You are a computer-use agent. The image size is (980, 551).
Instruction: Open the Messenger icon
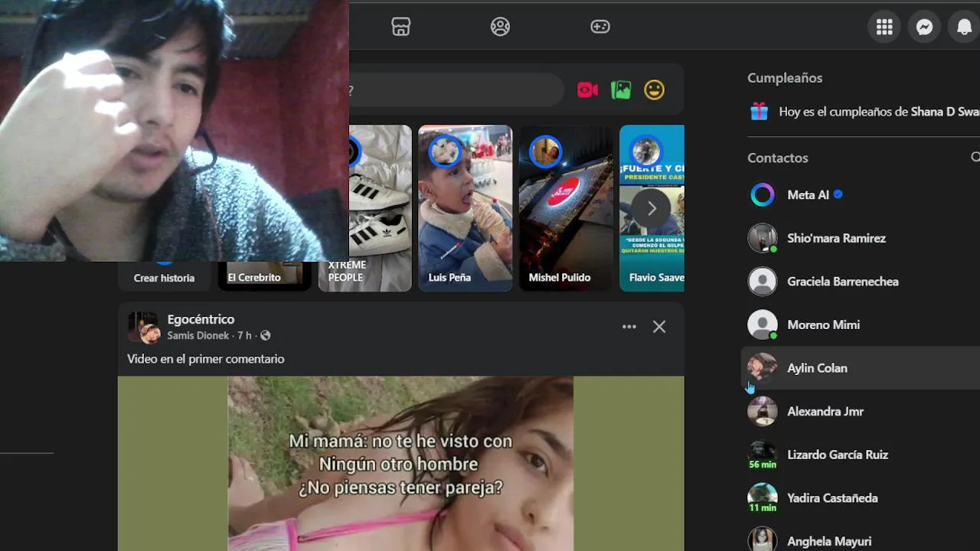point(924,28)
